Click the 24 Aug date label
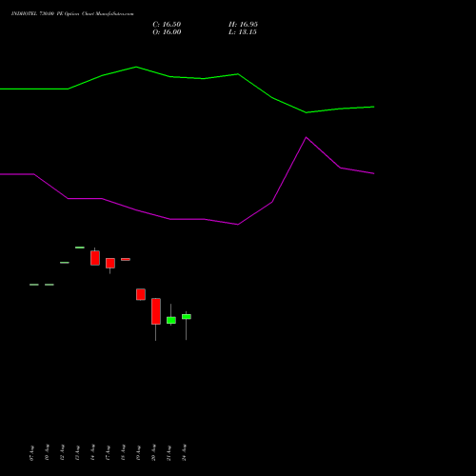Image resolution: width=476 pixels, height=476 pixels. [x=184, y=452]
